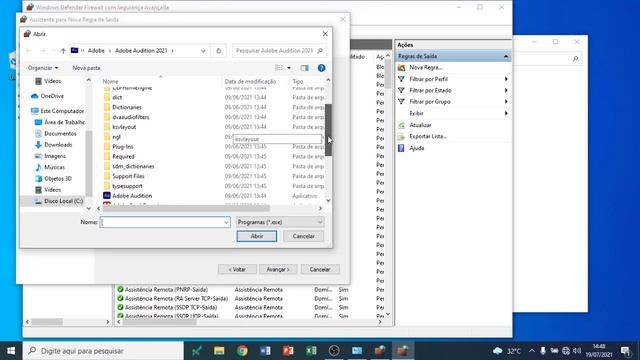Click Exportar Lista in Ações panel

point(428,136)
